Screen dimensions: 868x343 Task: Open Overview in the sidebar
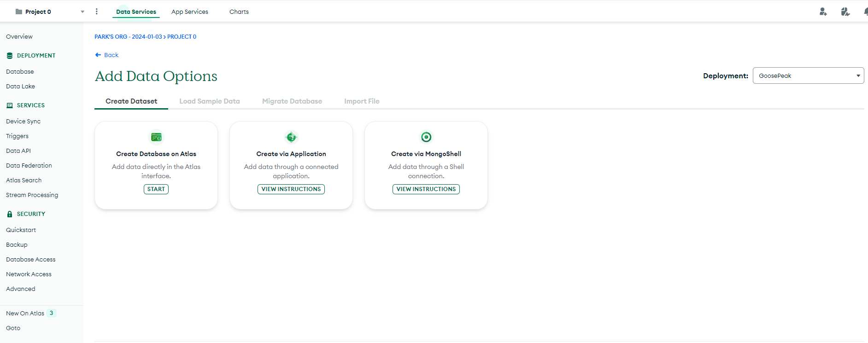click(19, 37)
